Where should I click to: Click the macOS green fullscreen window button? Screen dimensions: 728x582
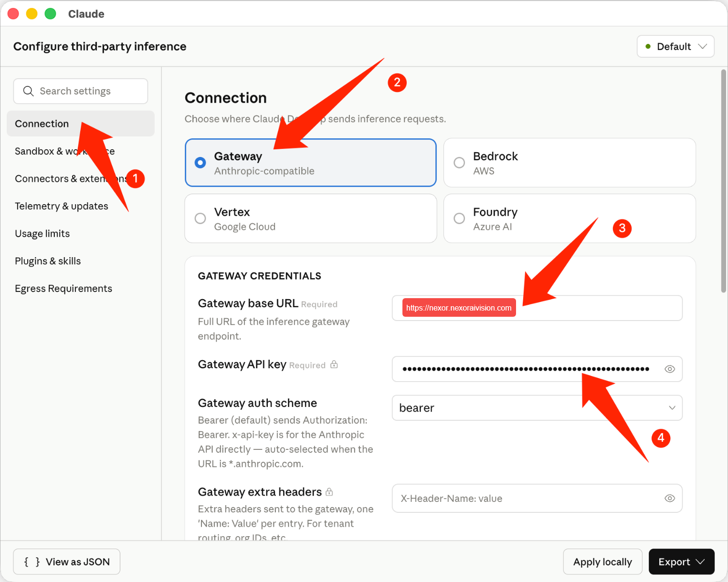pos(50,14)
